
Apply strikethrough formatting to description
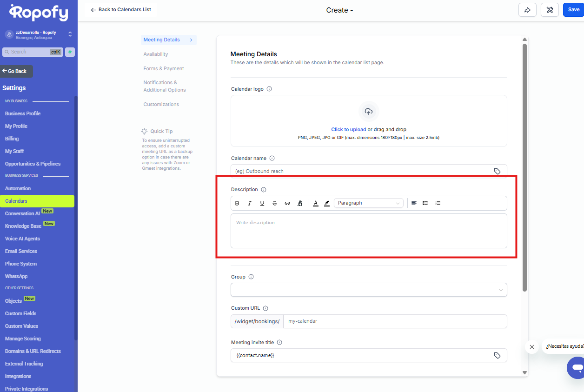click(275, 203)
